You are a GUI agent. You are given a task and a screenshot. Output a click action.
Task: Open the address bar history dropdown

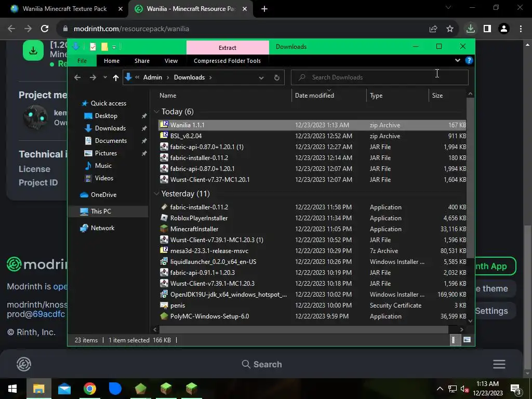click(x=261, y=78)
